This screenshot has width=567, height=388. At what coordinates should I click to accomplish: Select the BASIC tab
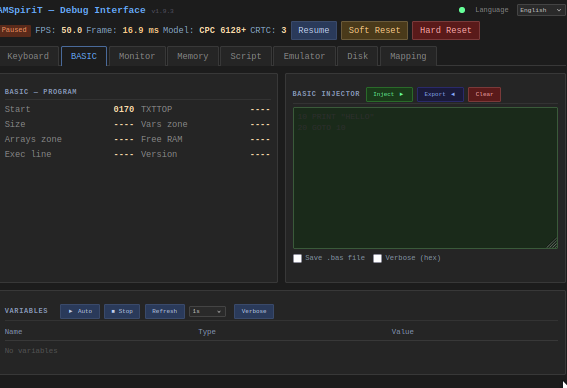84,56
